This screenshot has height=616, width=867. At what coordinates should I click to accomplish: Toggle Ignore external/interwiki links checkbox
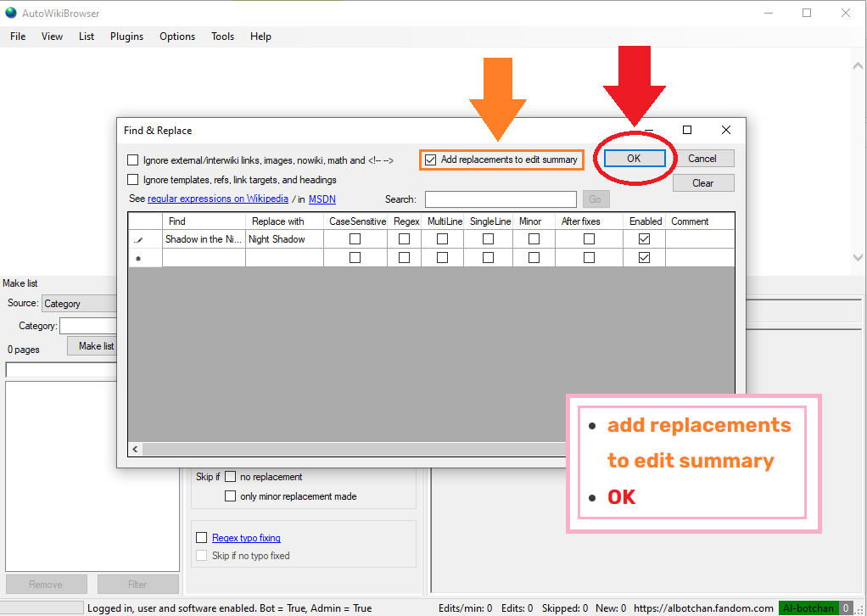tap(132, 160)
